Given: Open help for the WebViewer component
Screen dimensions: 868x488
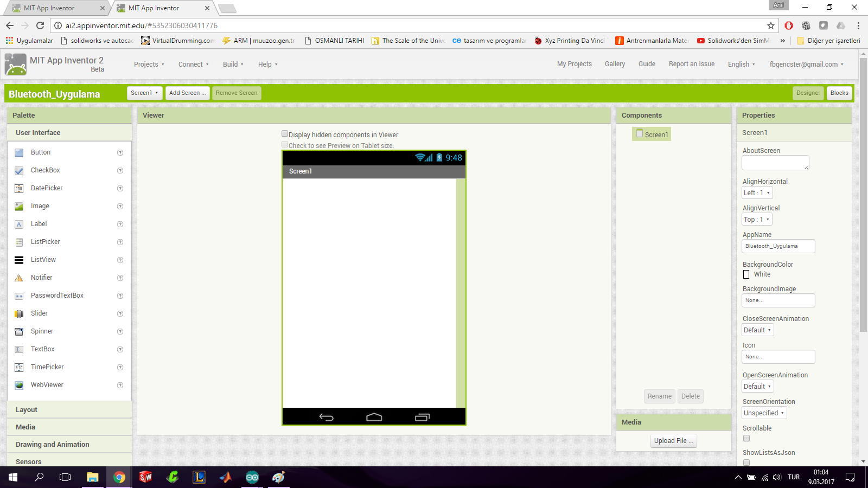Looking at the screenshot, I should pyautogui.click(x=120, y=386).
